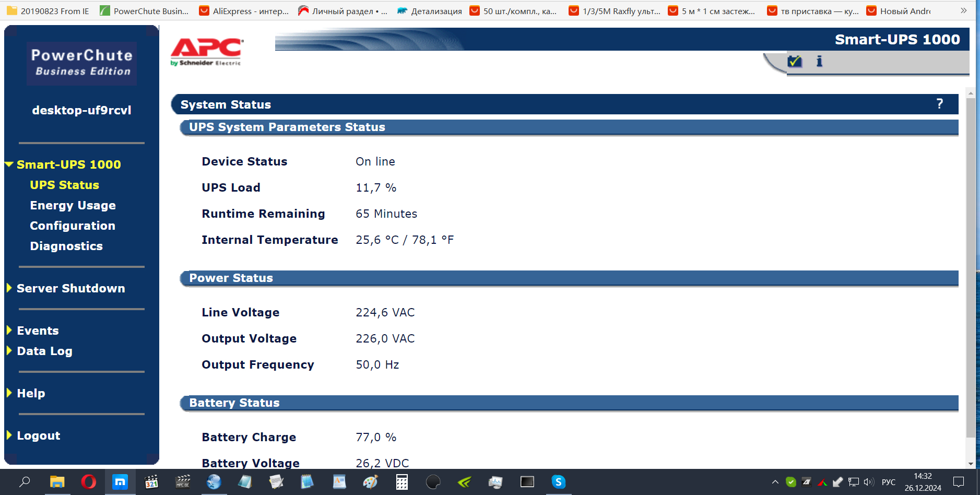The image size is (980, 495).
Task: Click the '65 Minutes' runtime value
Action: click(x=386, y=214)
